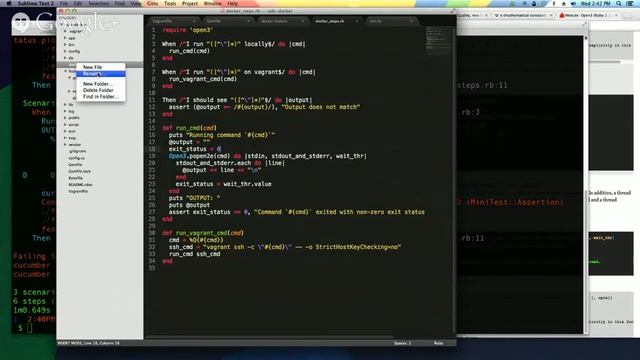Choose Delete Folder in the context menu
The height and width of the screenshot is (360, 640).
coord(100,90)
